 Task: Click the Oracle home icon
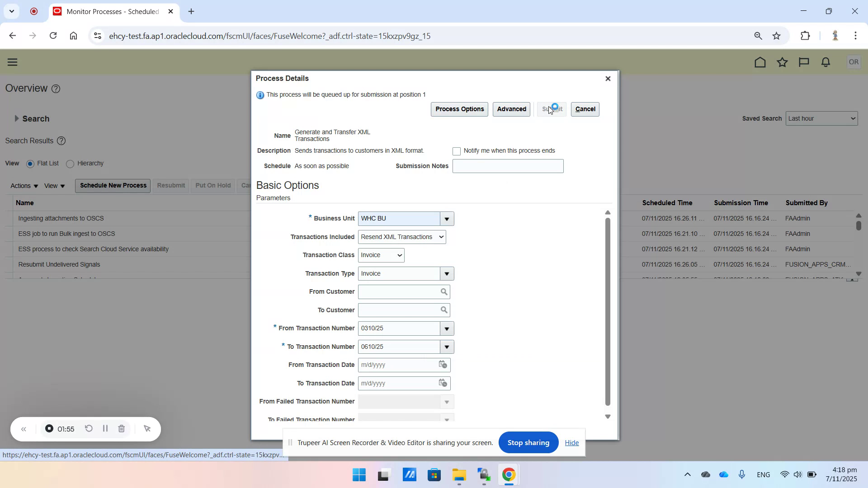click(x=760, y=62)
